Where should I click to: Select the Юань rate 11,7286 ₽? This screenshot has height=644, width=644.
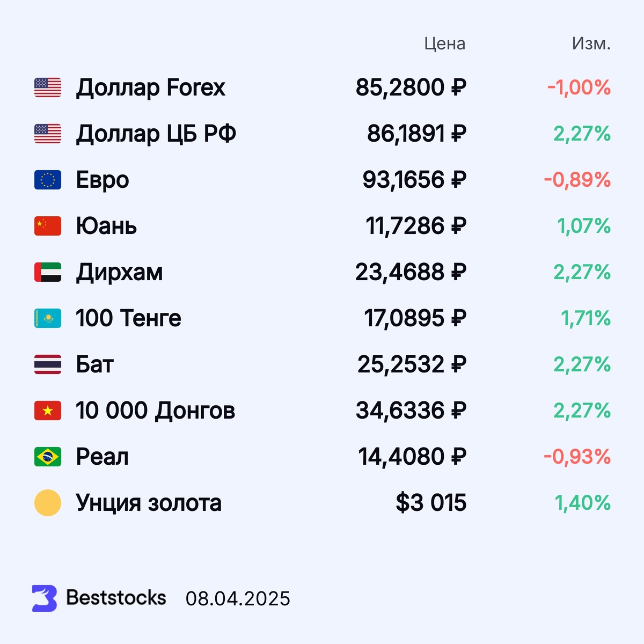click(416, 226)
